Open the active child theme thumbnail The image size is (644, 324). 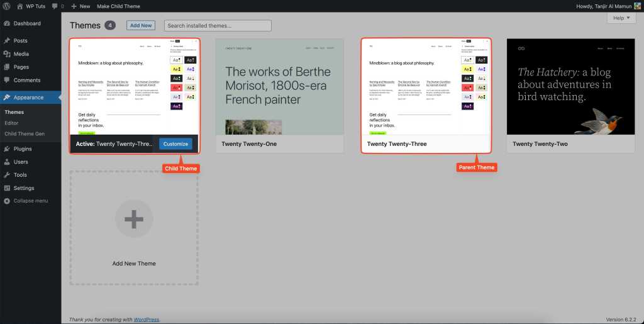135,87
